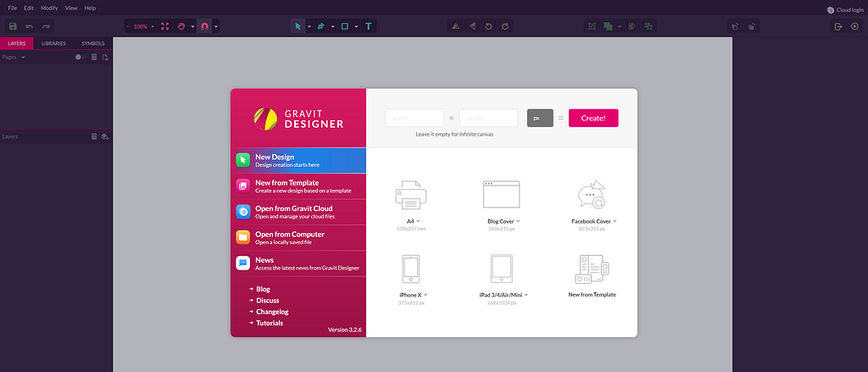Screen dimensions: 868x372
Task: Toggle the magnet snapping icon
Action: click(204, 26)
